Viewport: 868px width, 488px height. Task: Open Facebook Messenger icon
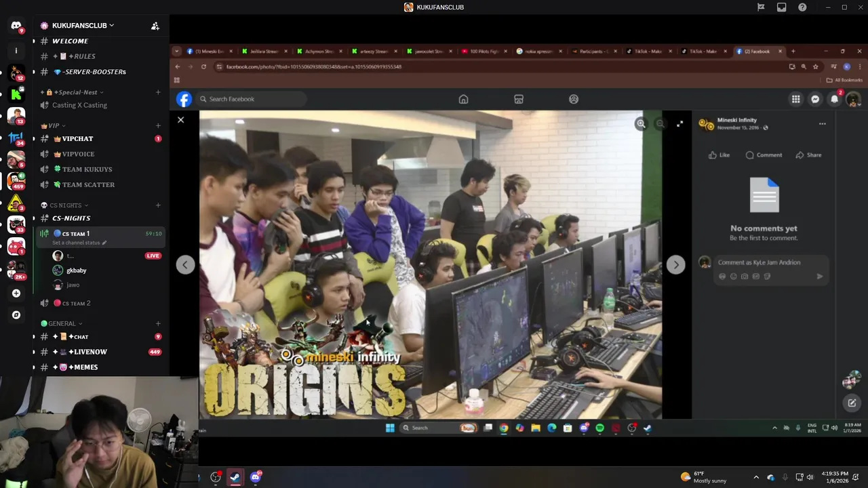click(x=815, y=99)
